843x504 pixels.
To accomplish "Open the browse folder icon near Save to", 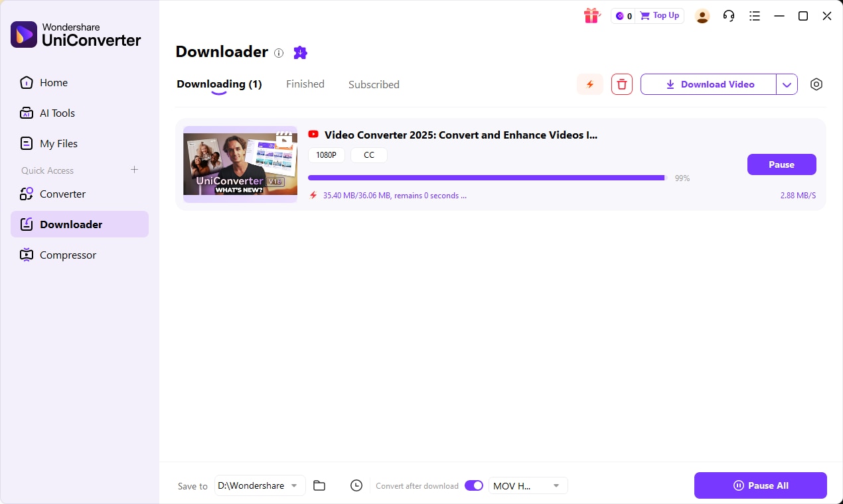I will [x=319, y=485].
